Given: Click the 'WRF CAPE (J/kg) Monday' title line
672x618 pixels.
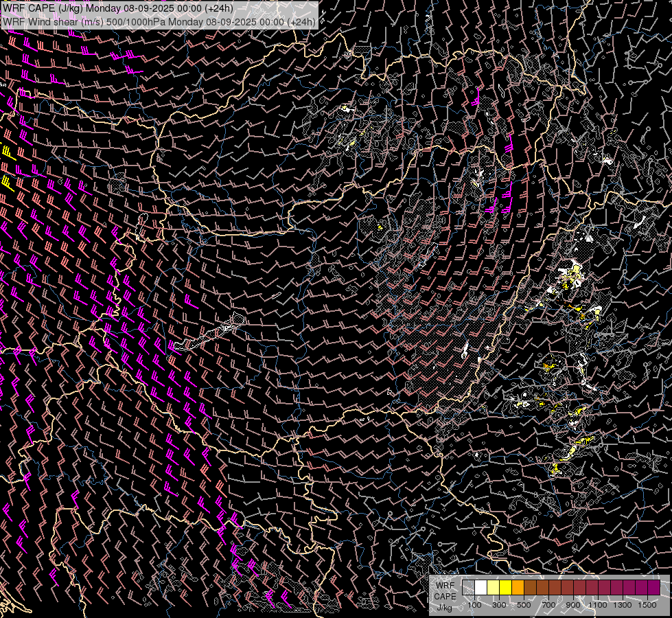Looking at the screenshot, I should pyautogui.click(x=118, y=8).
